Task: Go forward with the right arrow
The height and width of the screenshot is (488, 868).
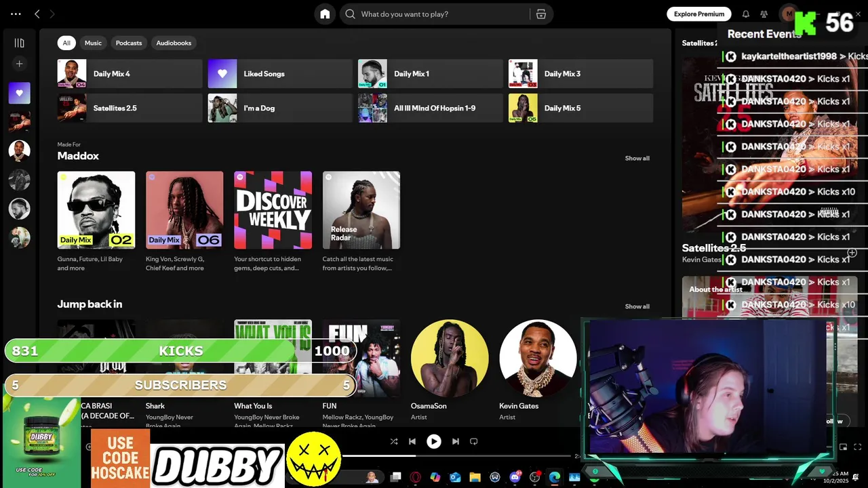Action: 52,14
